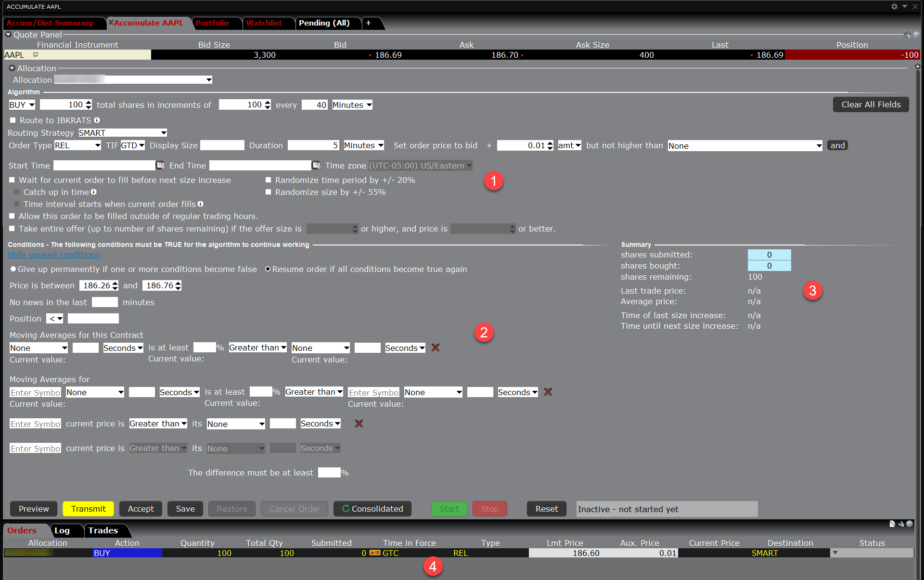This screenshot has width=924, height=580.
Task: Click the Hide unused conditions link
Action: click(x=54, y=255)
